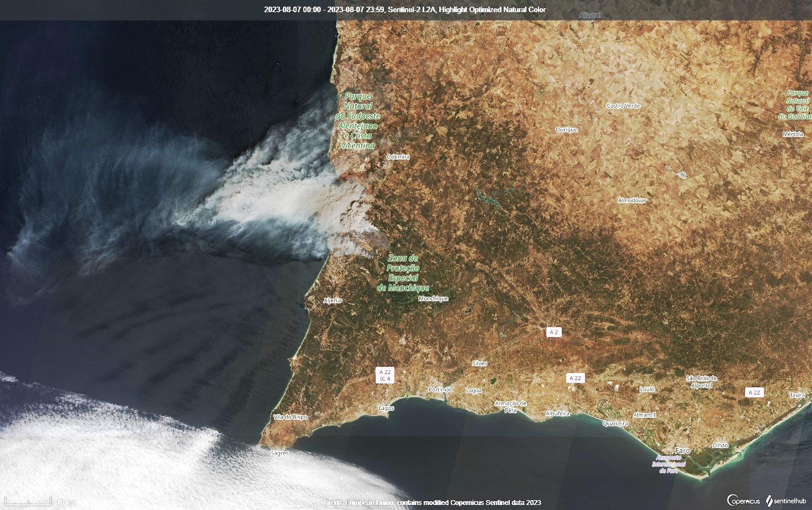Click the Albufeira label
The image size is (812, 510).
(x=557, y=414)
